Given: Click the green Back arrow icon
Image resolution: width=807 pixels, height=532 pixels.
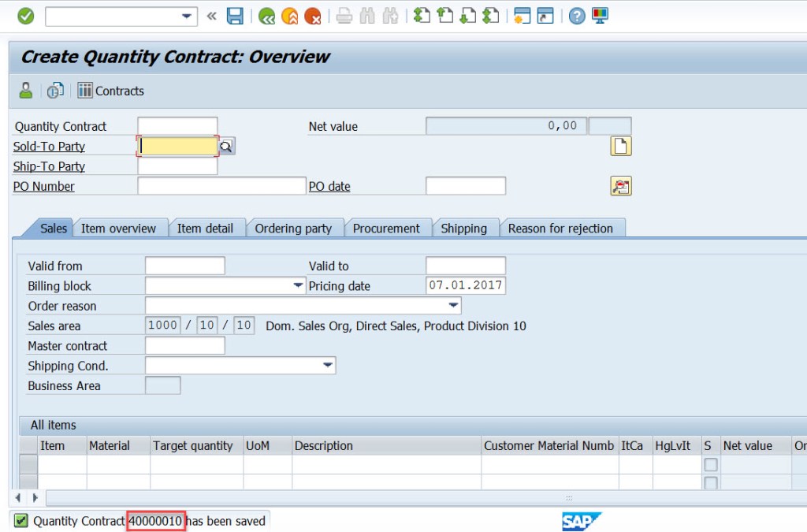Looking at the screenshot, I should coord(266,17).
